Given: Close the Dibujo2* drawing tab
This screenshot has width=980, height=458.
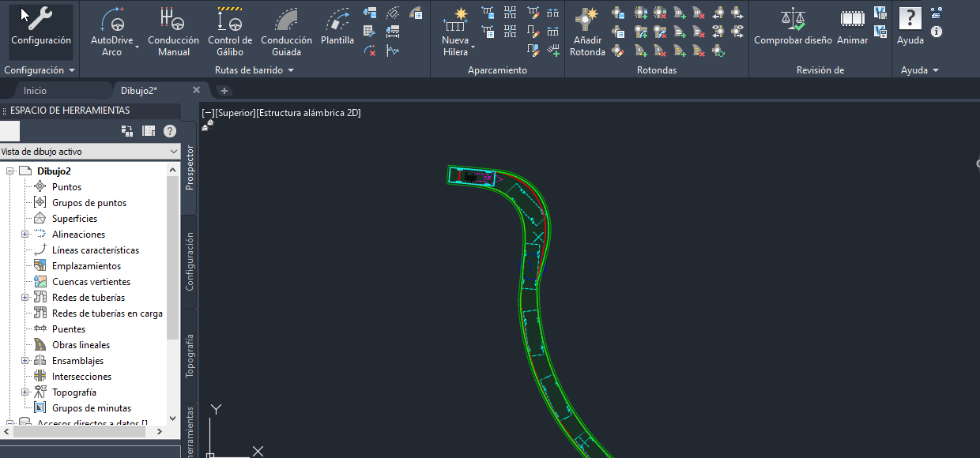Looking at the screenshot, I should click(197, 90).
